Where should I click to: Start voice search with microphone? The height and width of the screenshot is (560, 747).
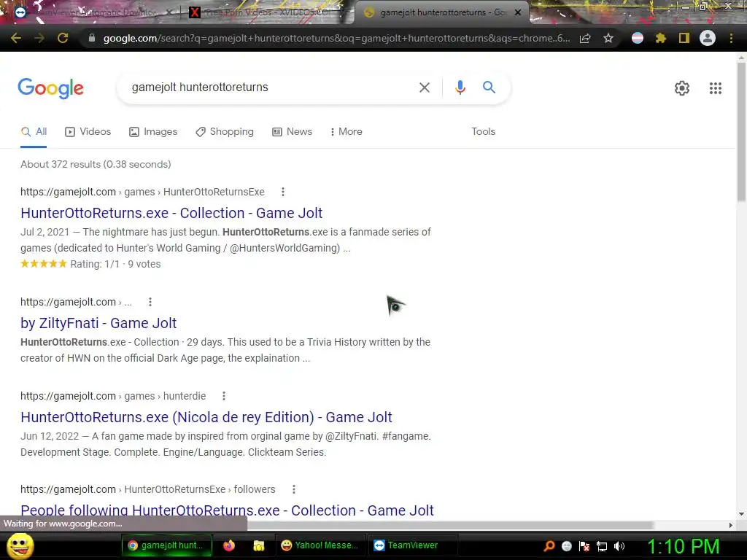[460, 87]
